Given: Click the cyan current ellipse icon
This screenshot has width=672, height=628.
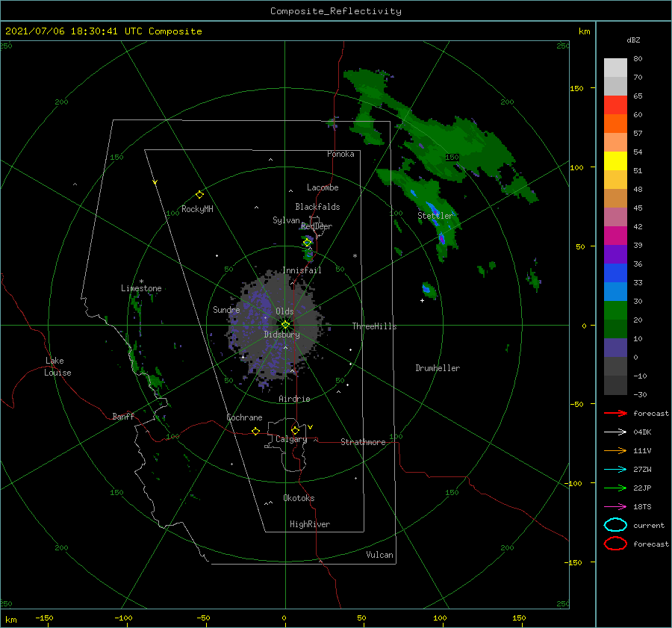Looking at the screenshot, I should click(x=615, y=525).
